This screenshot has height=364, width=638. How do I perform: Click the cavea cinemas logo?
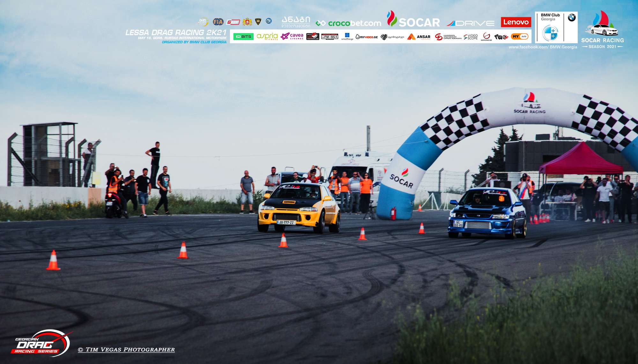(x=292, y=36)
